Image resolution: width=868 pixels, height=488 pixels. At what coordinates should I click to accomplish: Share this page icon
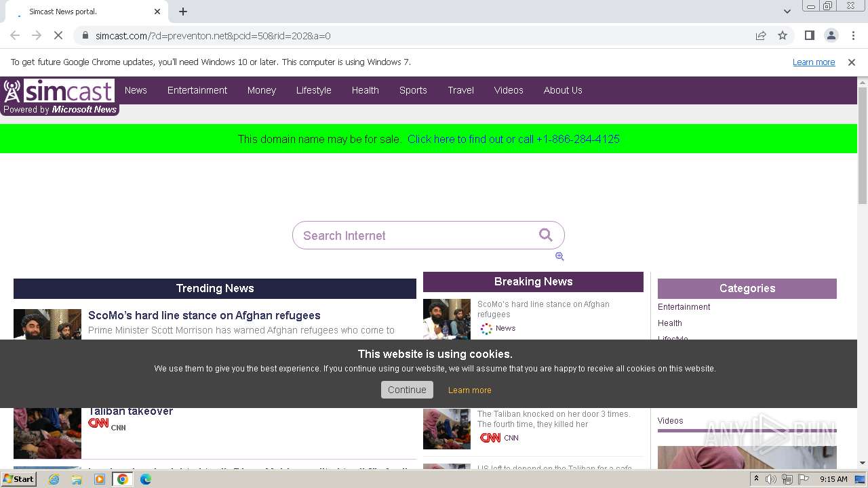[761, 35]
